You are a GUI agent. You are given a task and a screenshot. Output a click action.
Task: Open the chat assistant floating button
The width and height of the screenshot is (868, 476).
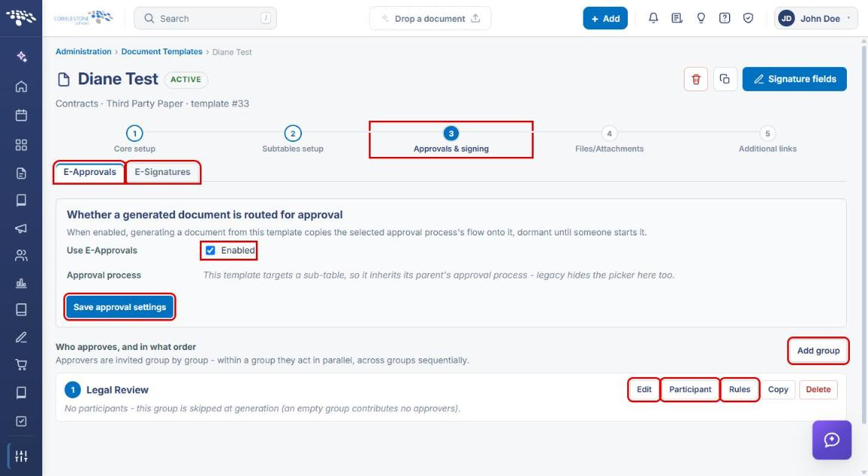832,440
